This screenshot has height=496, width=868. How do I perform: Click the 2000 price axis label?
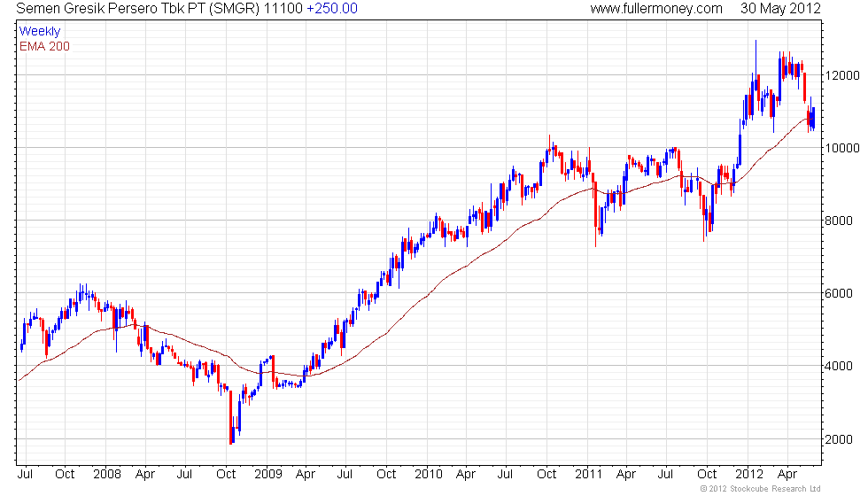coord(839,439)
